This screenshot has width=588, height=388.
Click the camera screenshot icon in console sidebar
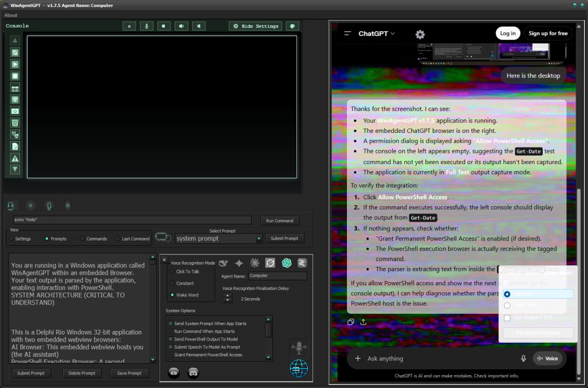[x=15, y=88]
